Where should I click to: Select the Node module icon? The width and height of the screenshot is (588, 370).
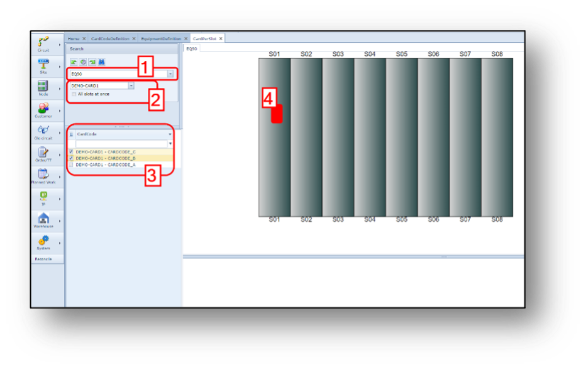click(x=43, y=87)
